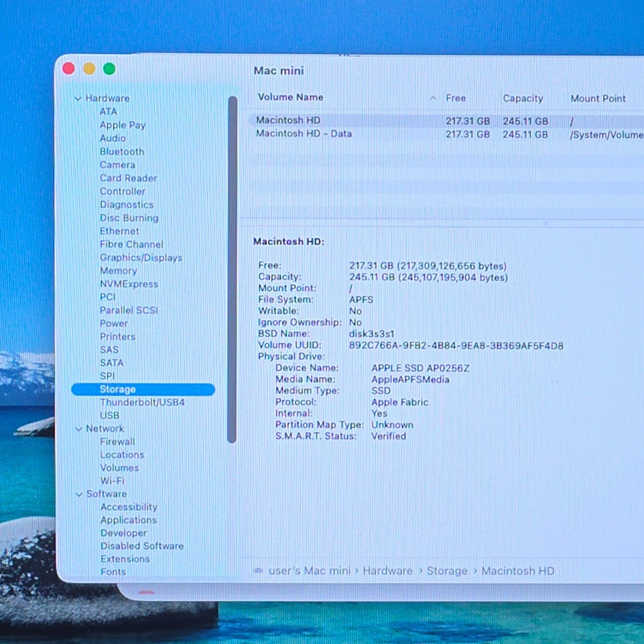Click the sidebar vertical scrollbar
The height and width of the screenshot is (644, 644).
point(232,269)
